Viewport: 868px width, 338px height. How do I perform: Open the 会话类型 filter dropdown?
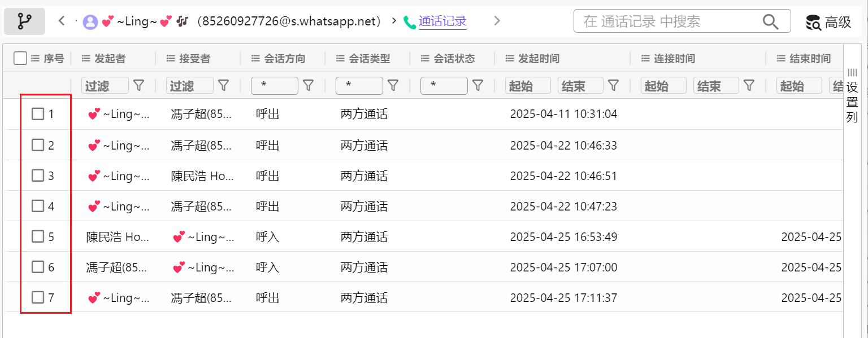point(359,85)
